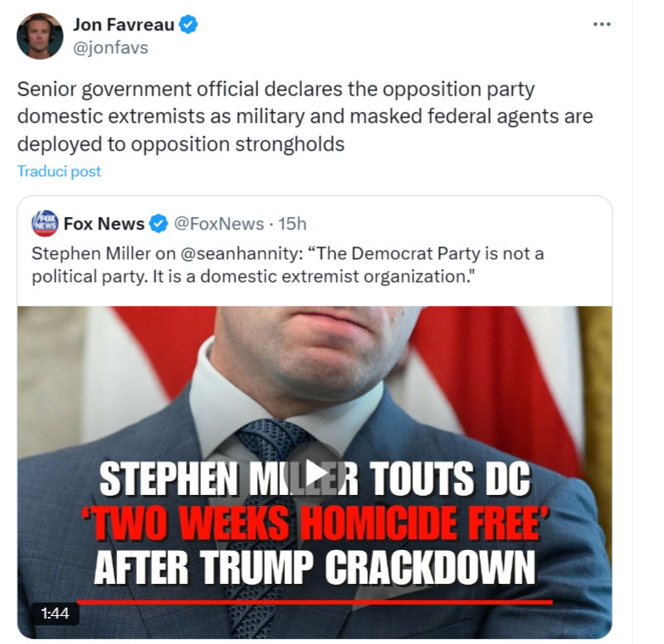Screen dimensions: 664x644
Task: Open the @jonfavs handle link
Action: (x=110, y=47)
